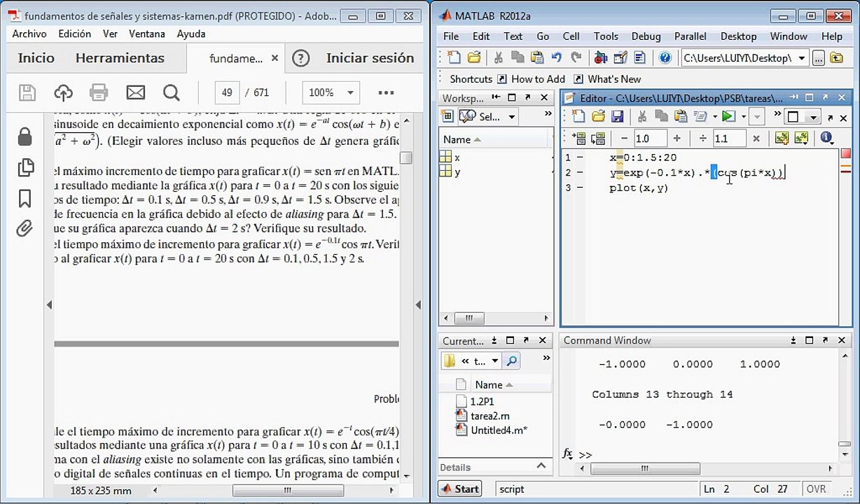The image size is (860, 504).
Task: Click the Insert cell break icon
Action: 782,139
